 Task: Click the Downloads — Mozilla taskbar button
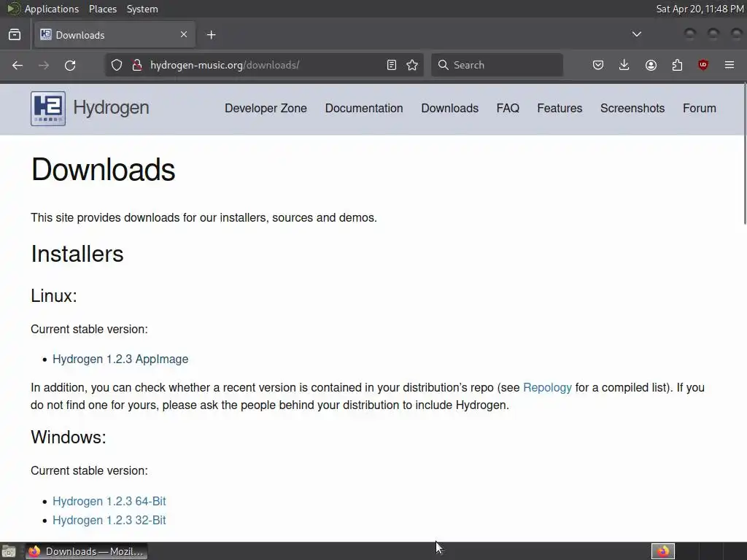tap(86, 551)
